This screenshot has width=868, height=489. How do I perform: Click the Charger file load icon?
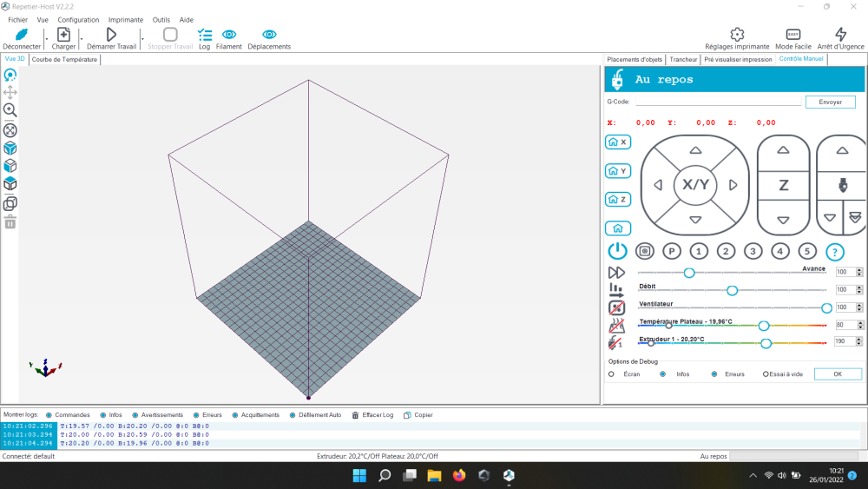(x=63, y=35)
